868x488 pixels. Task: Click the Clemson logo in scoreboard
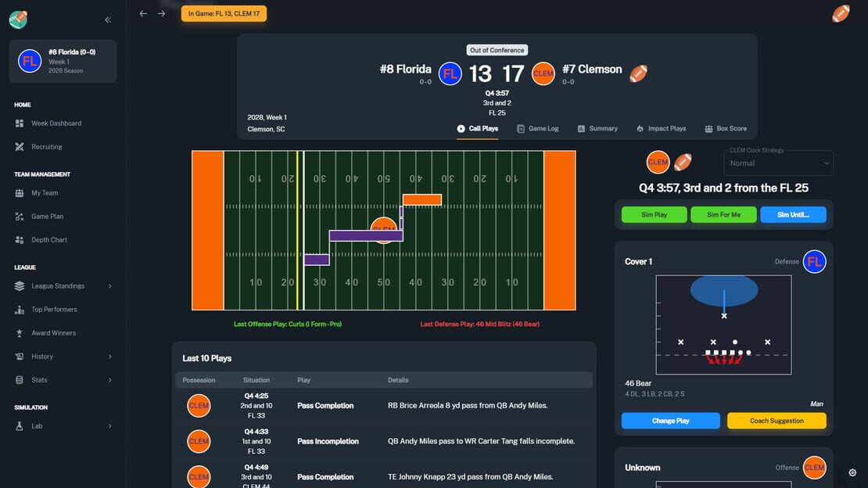click(543, 74)
